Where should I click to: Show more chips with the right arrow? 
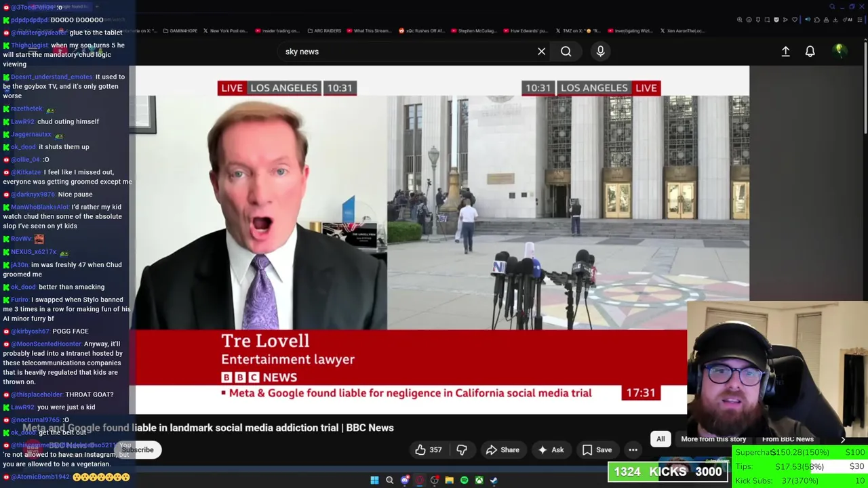click(843, 439)
